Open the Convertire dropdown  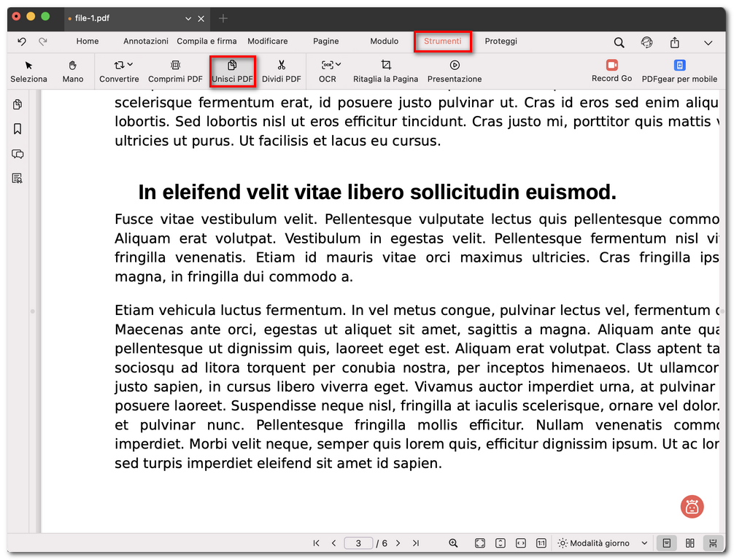pos(119,70)
